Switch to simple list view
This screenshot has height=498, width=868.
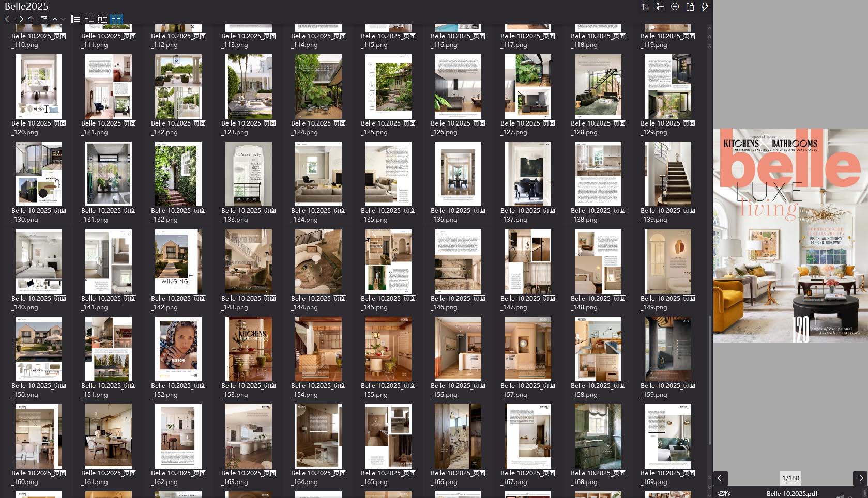75,19
